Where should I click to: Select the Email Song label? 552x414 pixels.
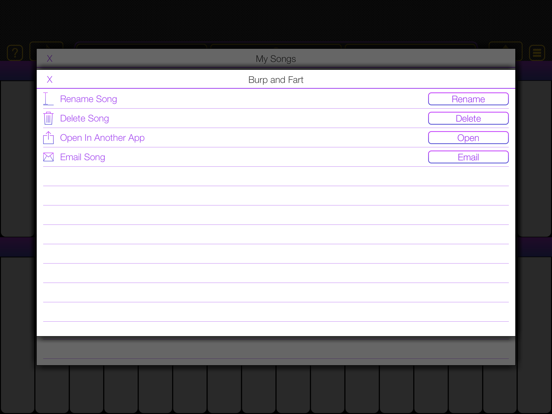[x=82, y=157]
